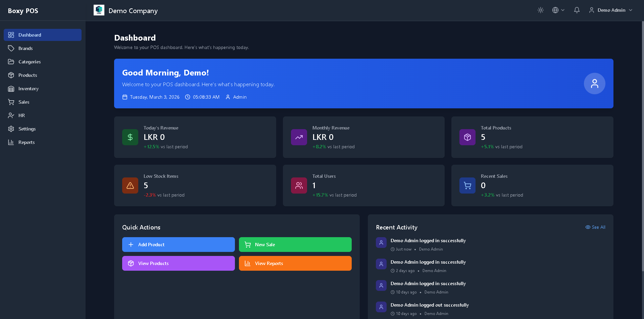Click the HR person-check icon in sidebar
This screenshot has height=319, width=644.
[x=11, y=115]
